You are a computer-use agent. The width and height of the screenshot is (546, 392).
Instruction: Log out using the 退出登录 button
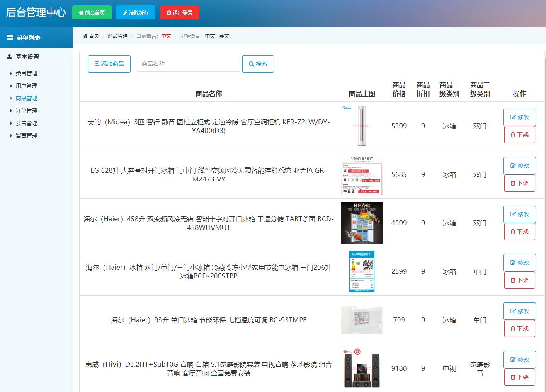[180, 12]
